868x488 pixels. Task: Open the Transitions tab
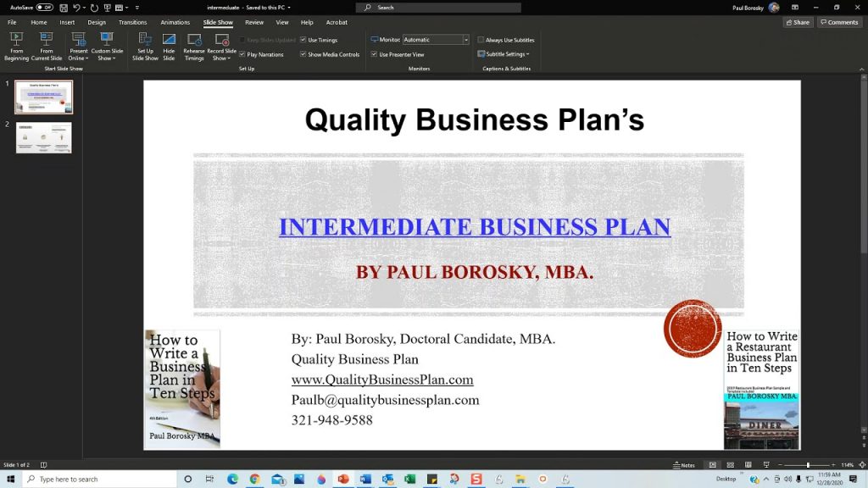click(x=133, y=22)
